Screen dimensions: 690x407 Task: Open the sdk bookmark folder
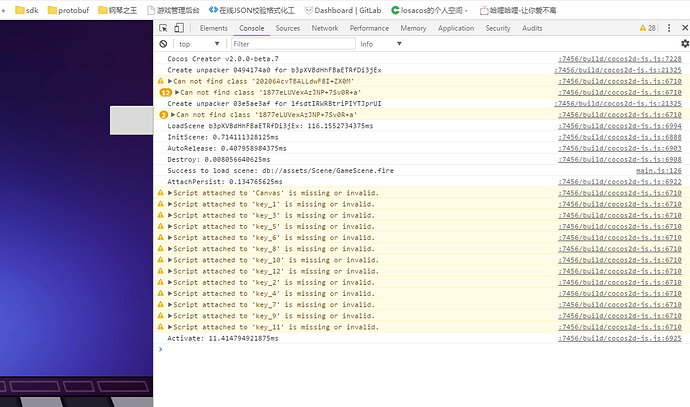(x=27, y=10)
